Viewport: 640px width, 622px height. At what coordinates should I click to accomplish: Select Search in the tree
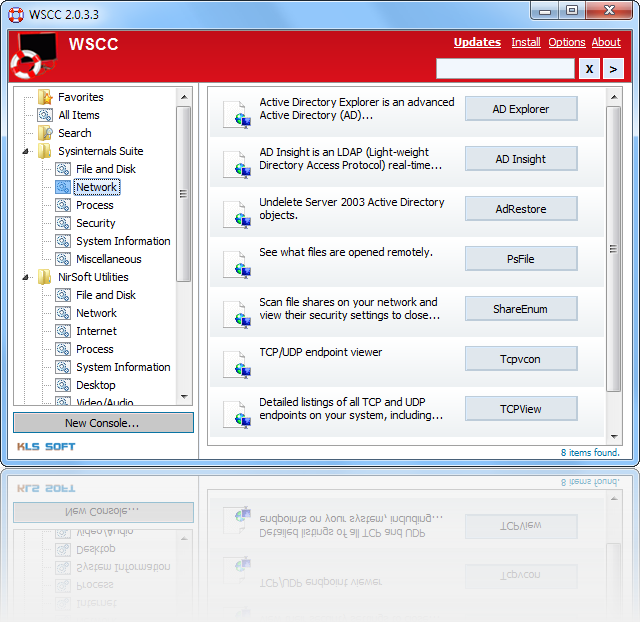pos(75,133)
